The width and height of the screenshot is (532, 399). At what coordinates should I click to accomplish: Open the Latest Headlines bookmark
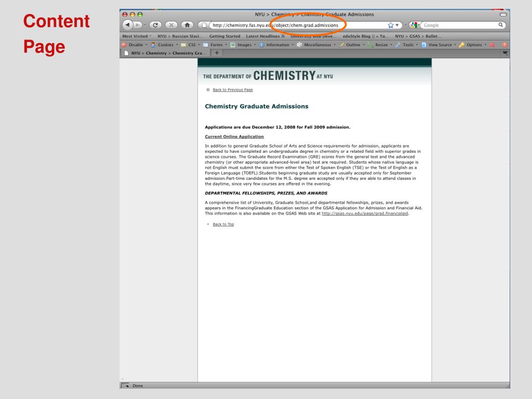[x=265, y=36]
